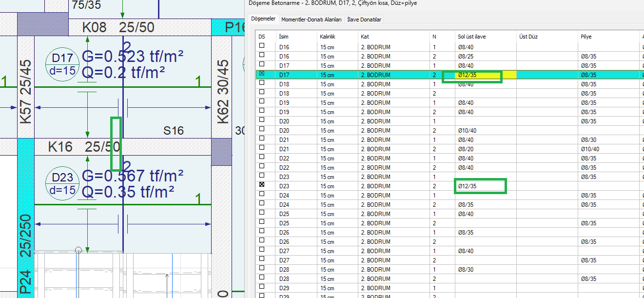The image size is (644, 298).
Task: Sort by the Kalınlık column header
Action: point(327,37)
